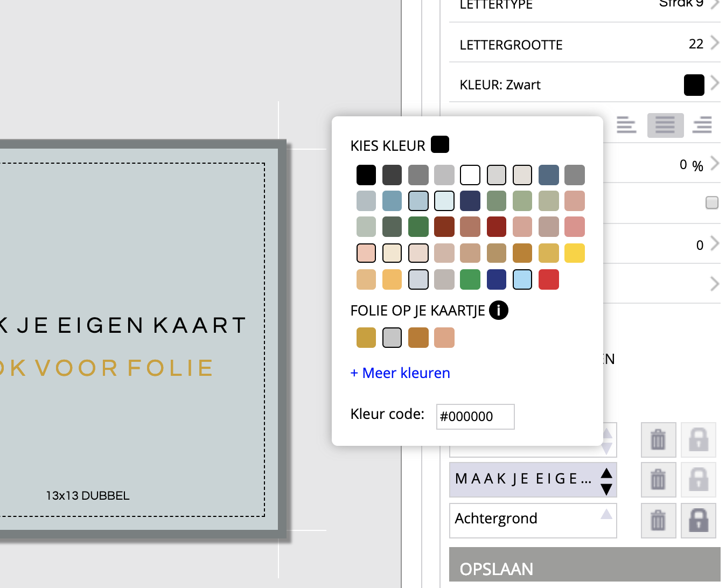Open the Meer kleuren link
This screenshot has width=726, height=588.
[x=400, y=373]
